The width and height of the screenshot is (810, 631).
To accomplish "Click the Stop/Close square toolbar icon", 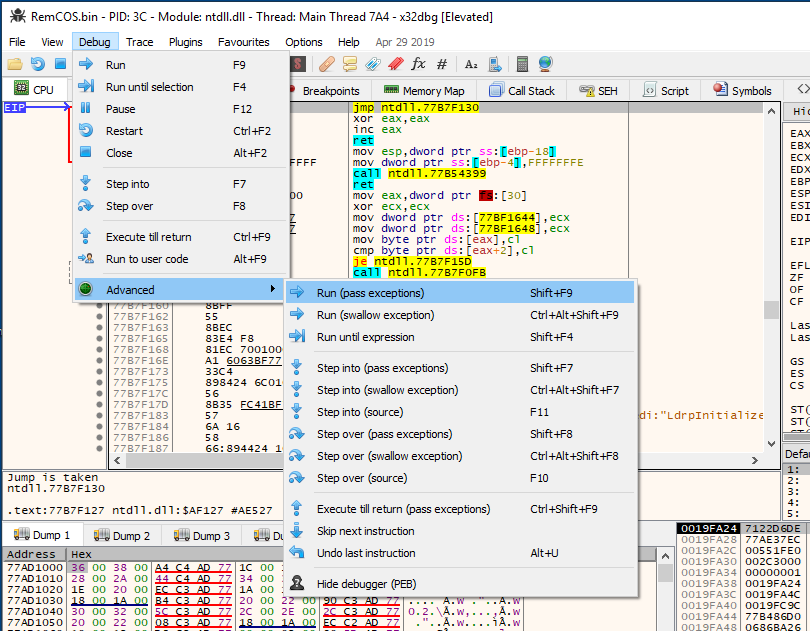I will 60,64.
